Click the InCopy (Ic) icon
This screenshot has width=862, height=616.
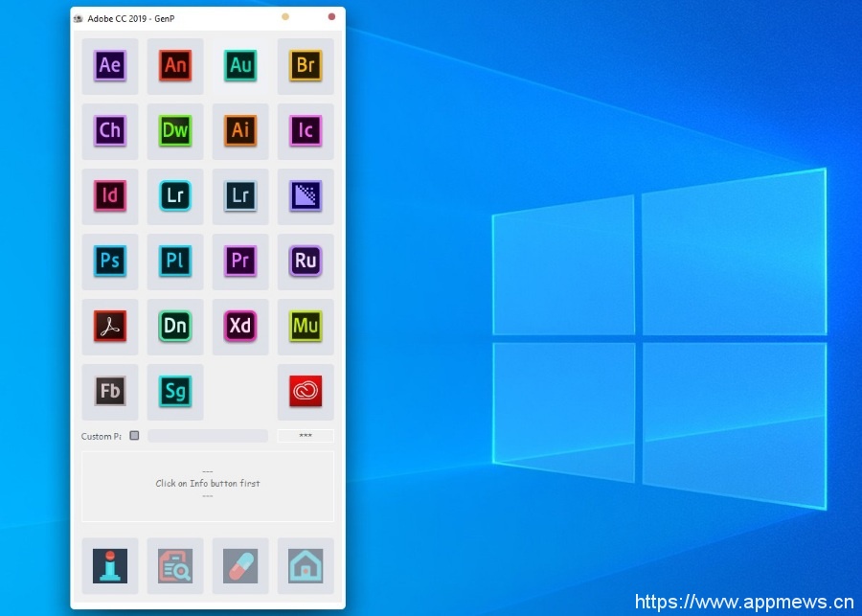click(306, 131)
